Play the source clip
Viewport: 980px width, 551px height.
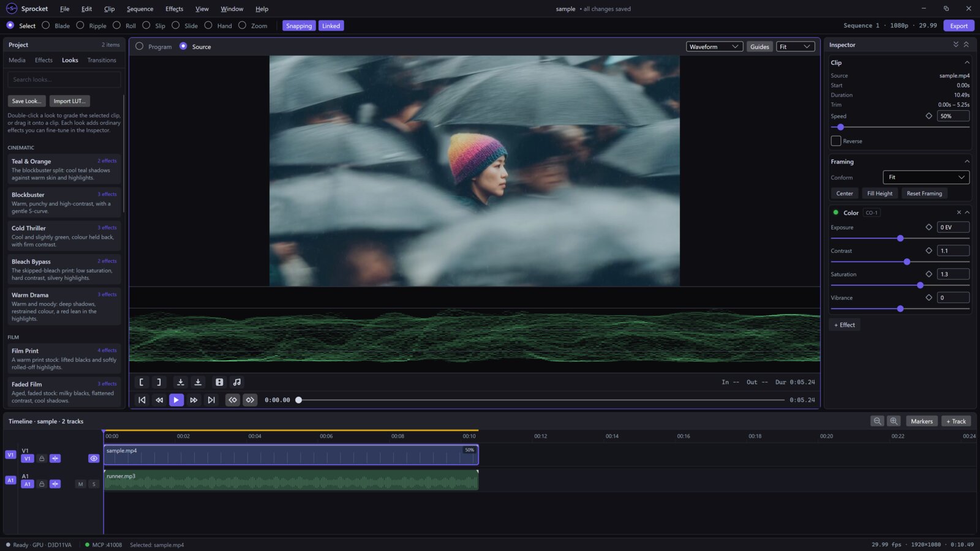coord(176,400)
